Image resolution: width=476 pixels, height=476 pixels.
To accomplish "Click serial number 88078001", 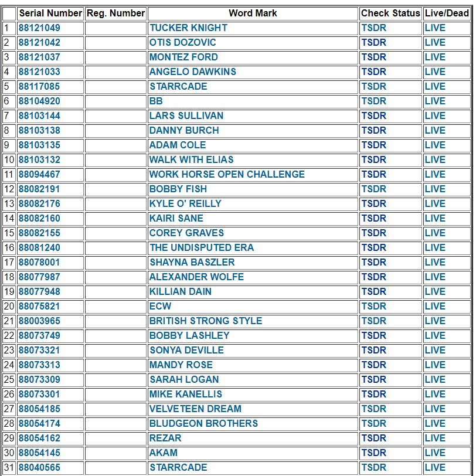I will pyautogui.click(x=39, y=262).
